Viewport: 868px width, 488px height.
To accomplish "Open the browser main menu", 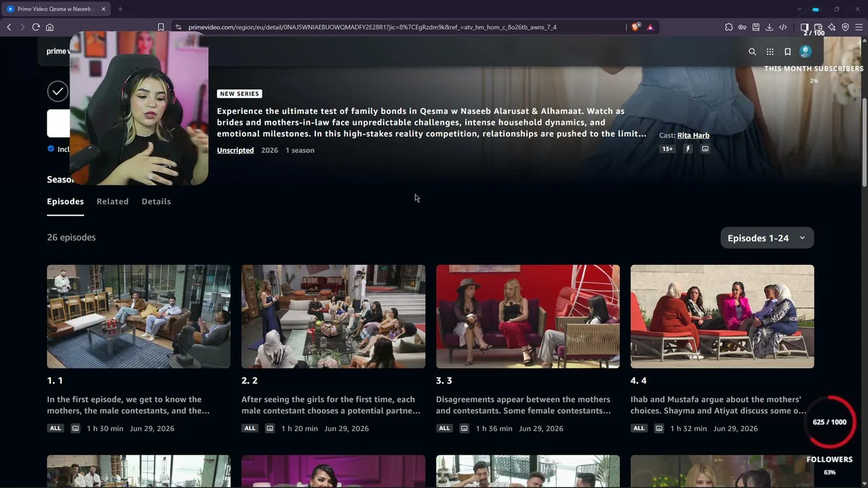I will tap(859, 27).
